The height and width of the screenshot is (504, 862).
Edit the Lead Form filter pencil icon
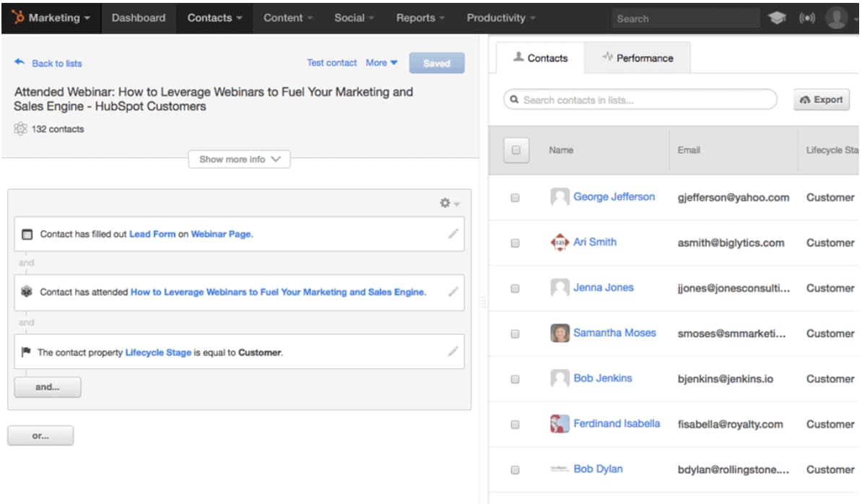(x=453, y=233)
